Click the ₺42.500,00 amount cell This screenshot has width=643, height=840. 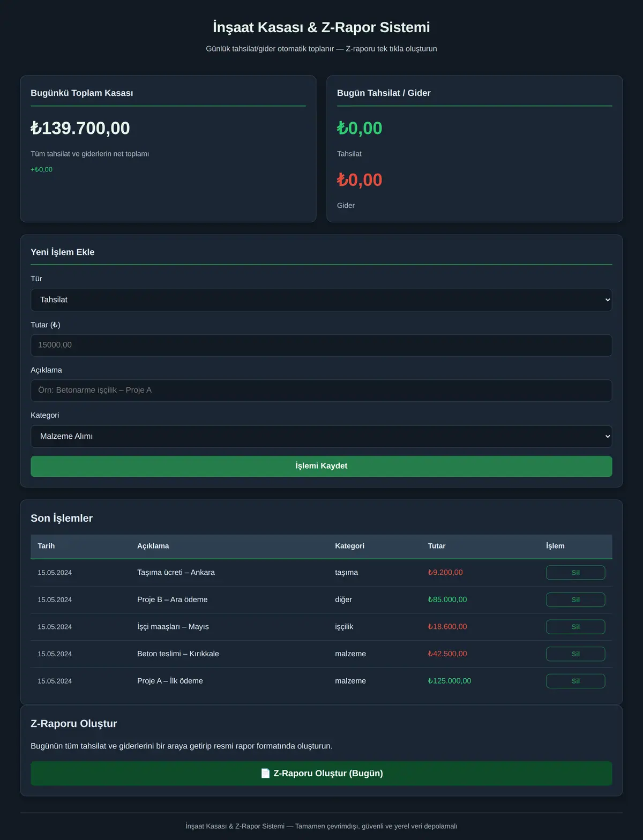(447, 654)
